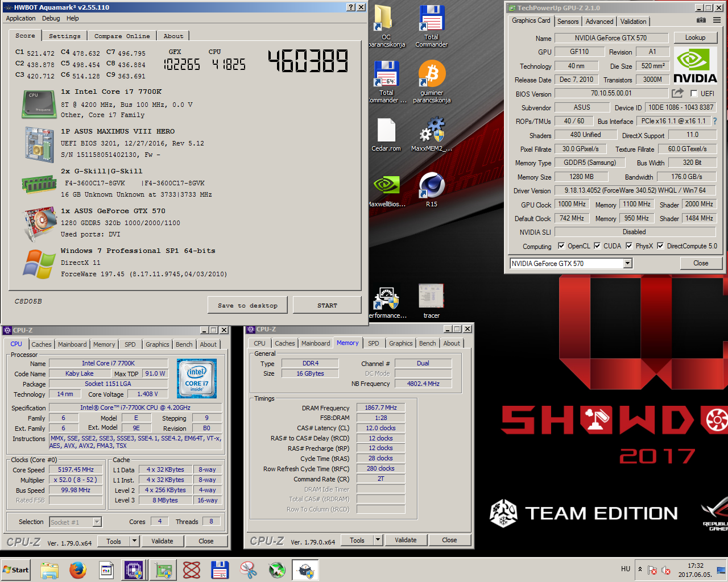
Task: Click Validate in the left CPU-Z window
Action: pyautogui.click(x=162, y=542)
